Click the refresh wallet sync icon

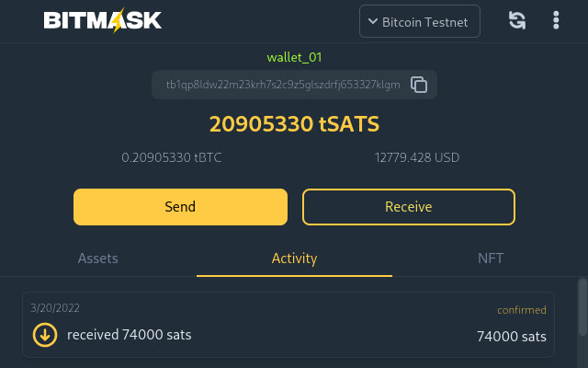pos(517,20)
